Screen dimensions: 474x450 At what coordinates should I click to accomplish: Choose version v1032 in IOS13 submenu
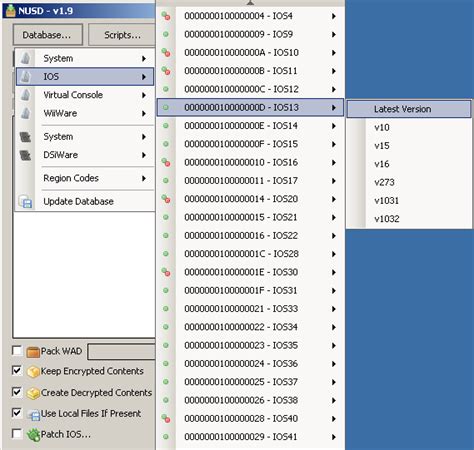(409, 219)
